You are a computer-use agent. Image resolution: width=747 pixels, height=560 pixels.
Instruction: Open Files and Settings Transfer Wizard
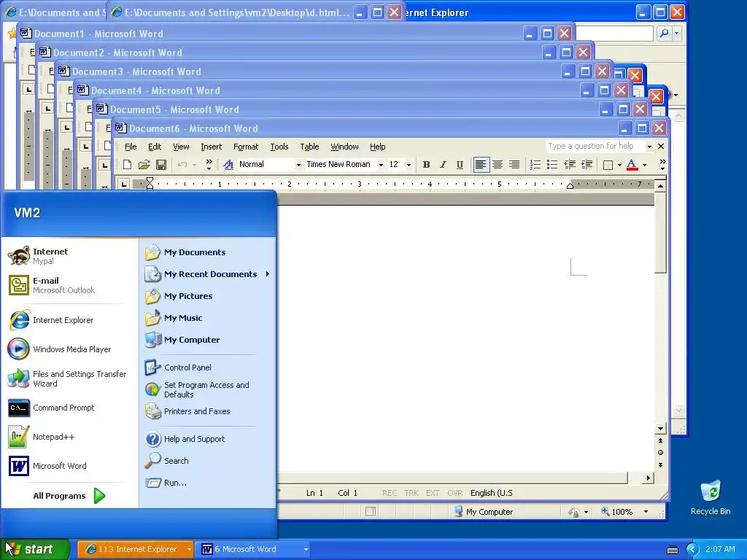coord(69,378)
